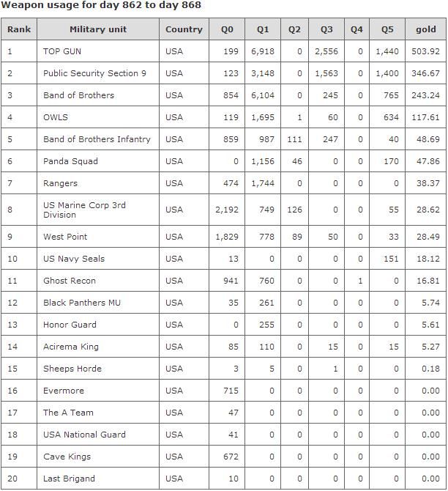This screenshot has height=491, width=448.
Task: Open US Navy Seals unit entry
Action: pyautogui.click(x=74, y=259)
